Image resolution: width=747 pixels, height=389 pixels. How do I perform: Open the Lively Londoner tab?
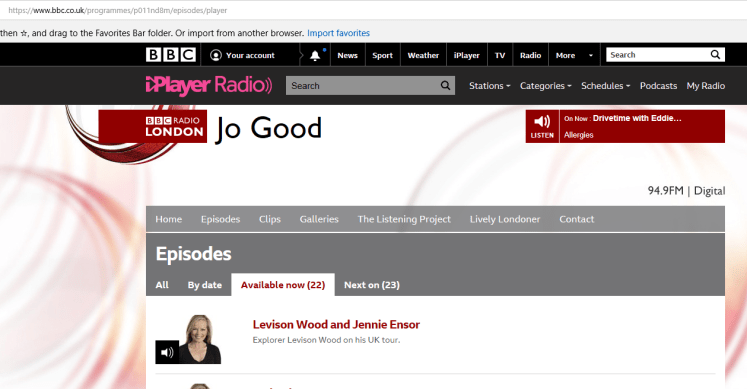pos(505,219)
